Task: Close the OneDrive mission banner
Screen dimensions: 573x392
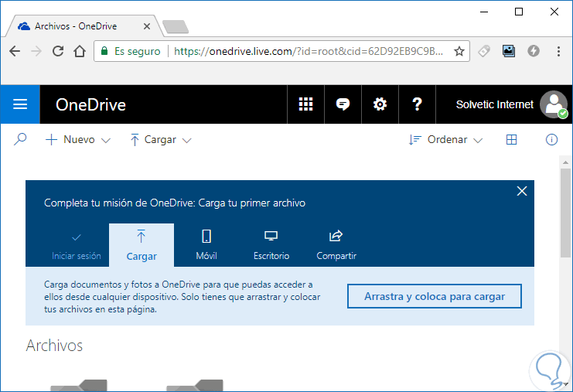Action: coord(522,191)
